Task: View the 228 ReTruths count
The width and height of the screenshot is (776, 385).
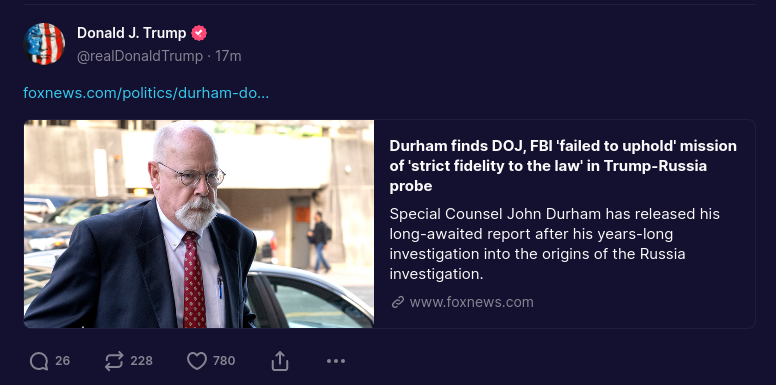Action: pos(142,361)
